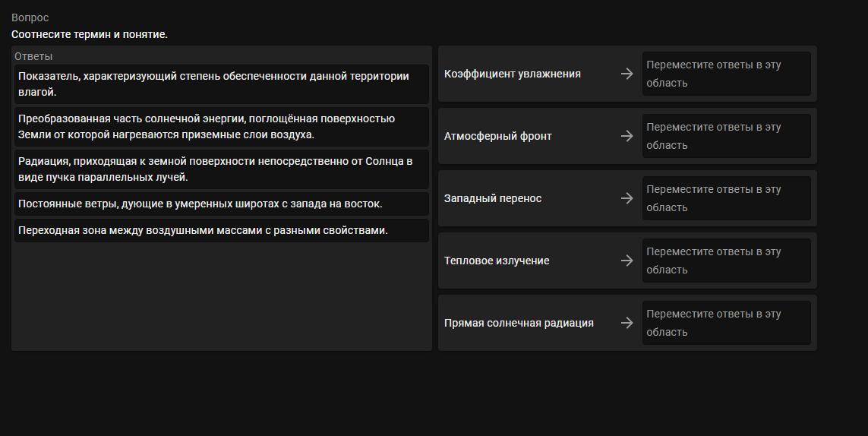The width and height of the screenshot is (868, 436).
Task: Click the arrow next to Коэффициент увлажнения
Action: [627, 74]
